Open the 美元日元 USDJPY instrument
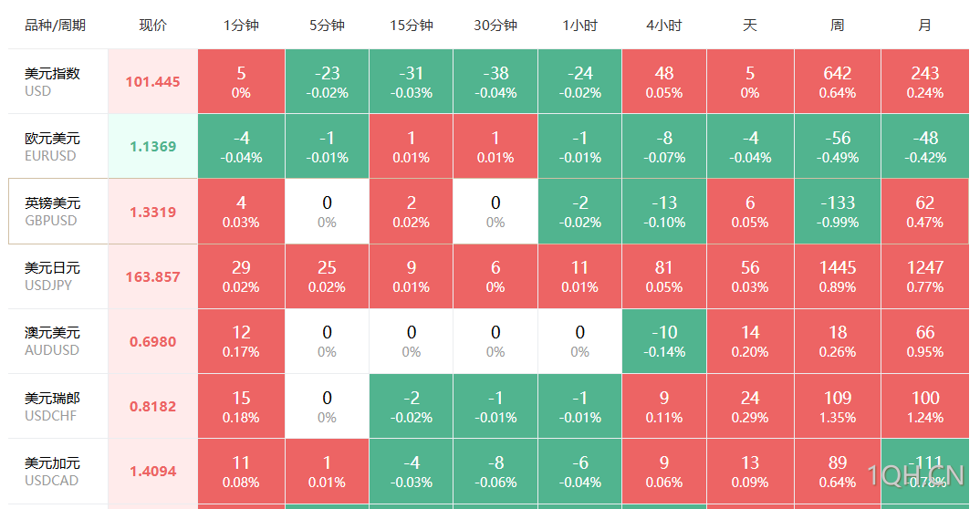 (53, 276)
